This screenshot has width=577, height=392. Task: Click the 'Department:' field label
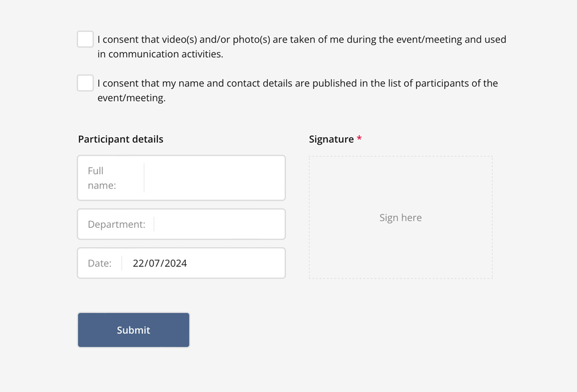pos(117,224)
